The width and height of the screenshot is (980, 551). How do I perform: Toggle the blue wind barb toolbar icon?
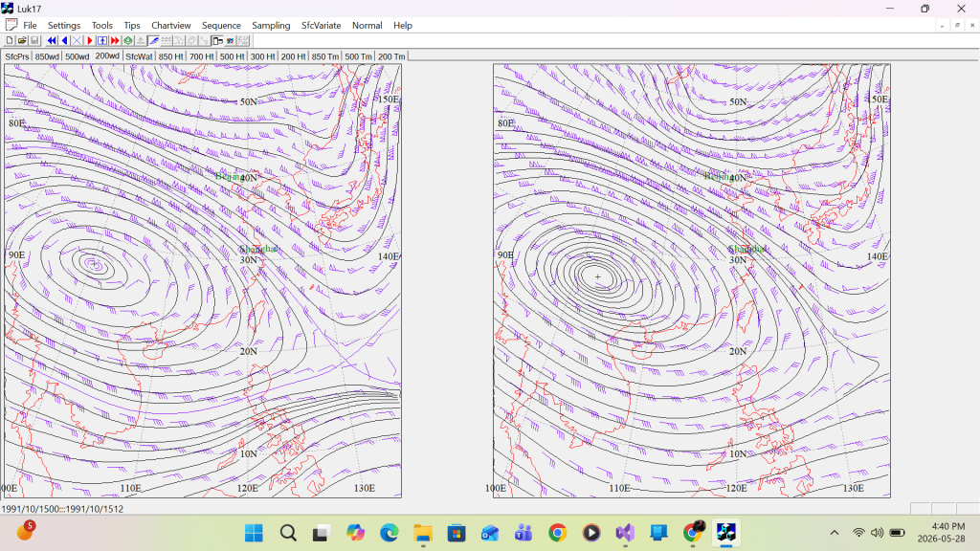(153, 40)
